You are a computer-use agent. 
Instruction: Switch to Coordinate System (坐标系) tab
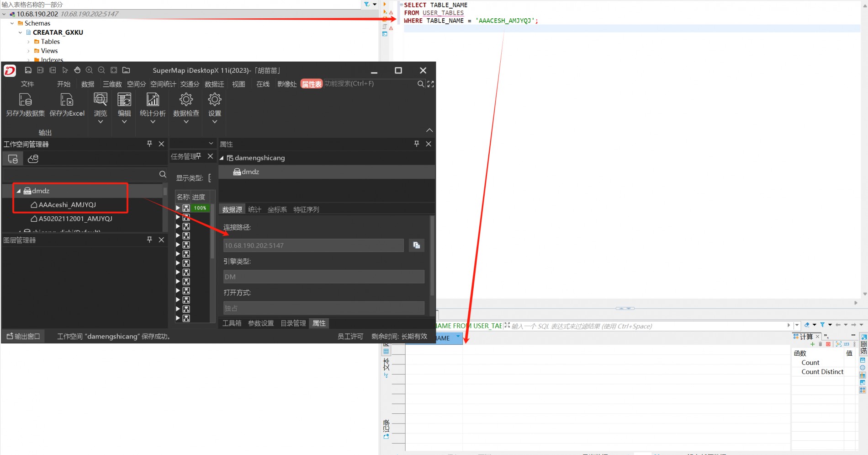(x=277, y=209)
